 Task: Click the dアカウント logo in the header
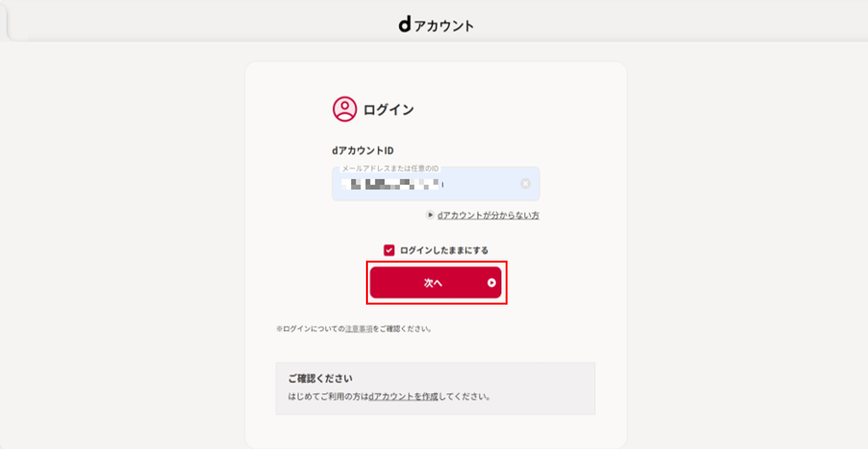[x=436, y=24]
